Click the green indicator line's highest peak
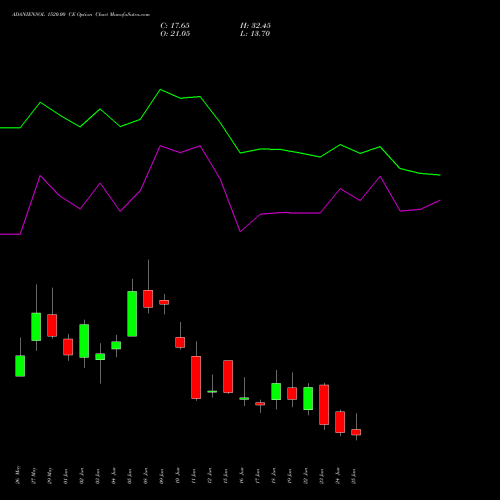 tap(160, 89)
